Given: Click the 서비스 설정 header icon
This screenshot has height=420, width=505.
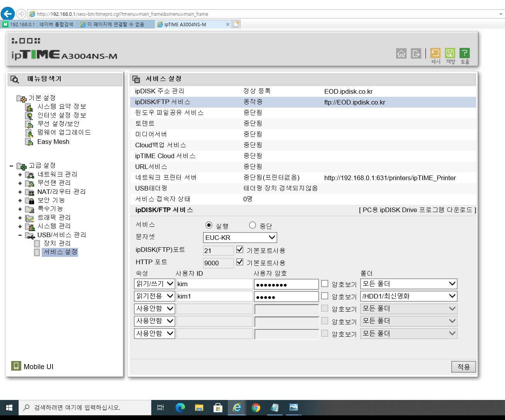Looking at the screenshot, I should tap(136, 79).
